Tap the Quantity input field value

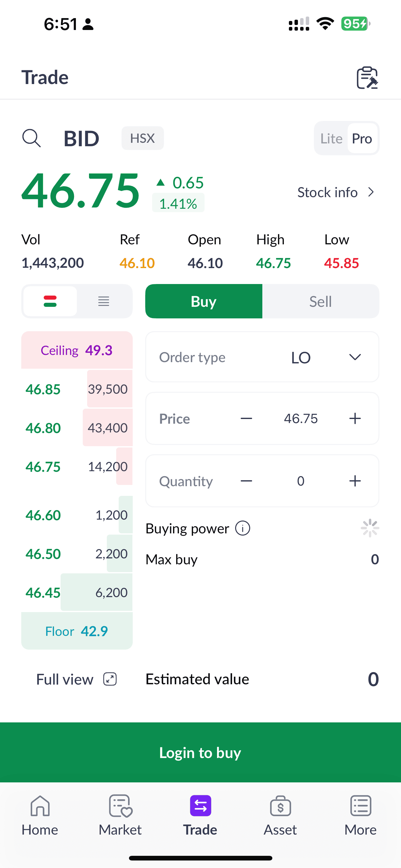pyautogui.click(x=301, y=481)
